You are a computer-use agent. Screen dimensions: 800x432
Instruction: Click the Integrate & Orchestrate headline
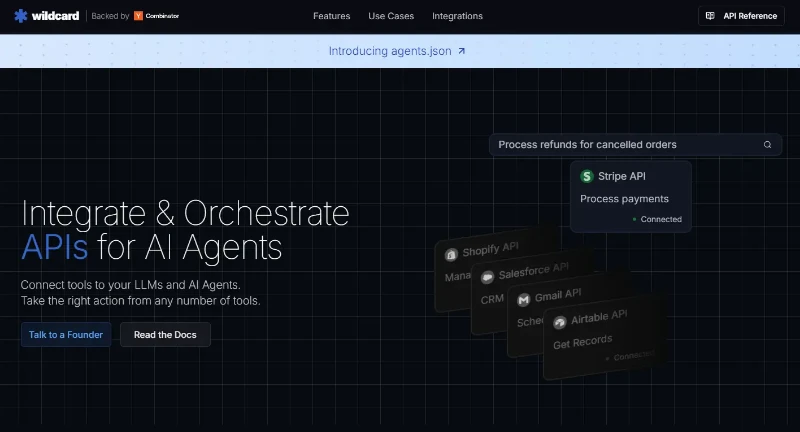point(185,213)
